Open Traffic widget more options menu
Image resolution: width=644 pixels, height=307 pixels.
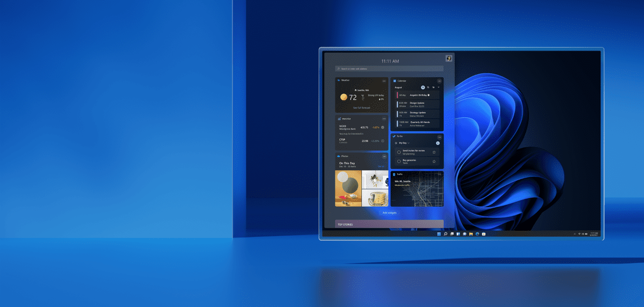[440, 174]
